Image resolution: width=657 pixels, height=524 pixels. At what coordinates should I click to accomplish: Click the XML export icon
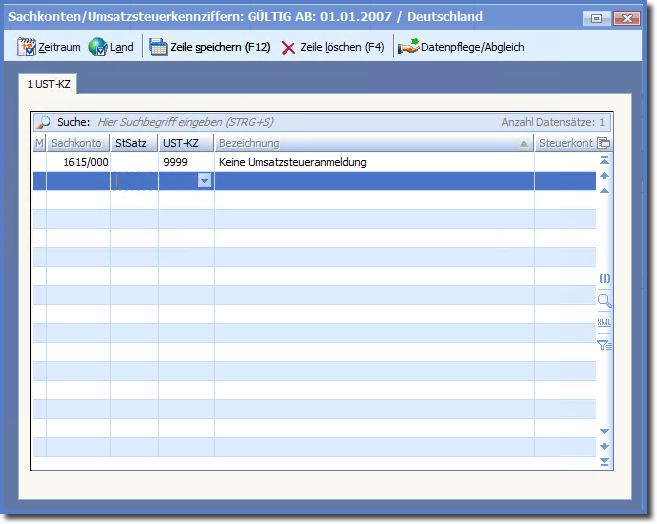[604, 322]
